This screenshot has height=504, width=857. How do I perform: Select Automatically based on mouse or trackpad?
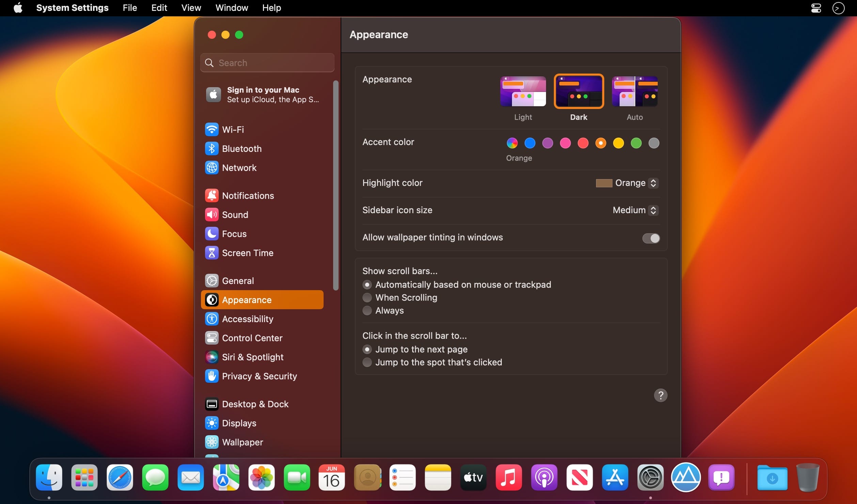[367, 284]
